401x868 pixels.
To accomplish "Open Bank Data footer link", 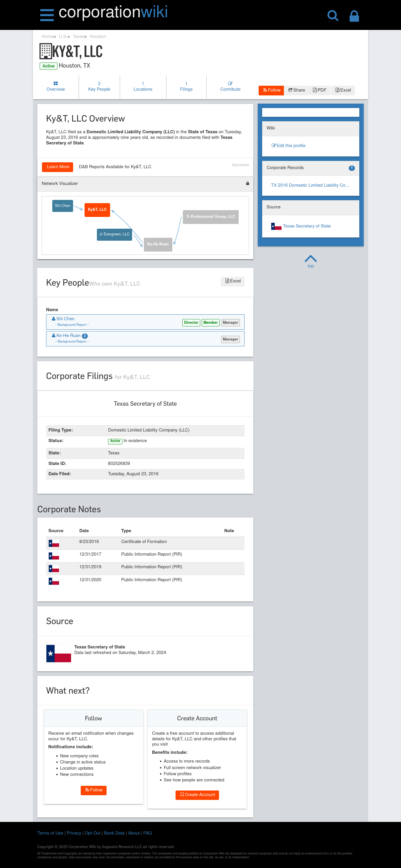I will [114, 833].
